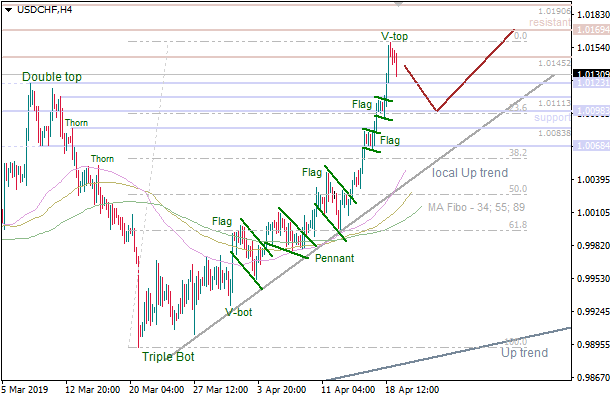Select the Up trend label at bottom right
The image size is (610, 400).
[523, 354]
